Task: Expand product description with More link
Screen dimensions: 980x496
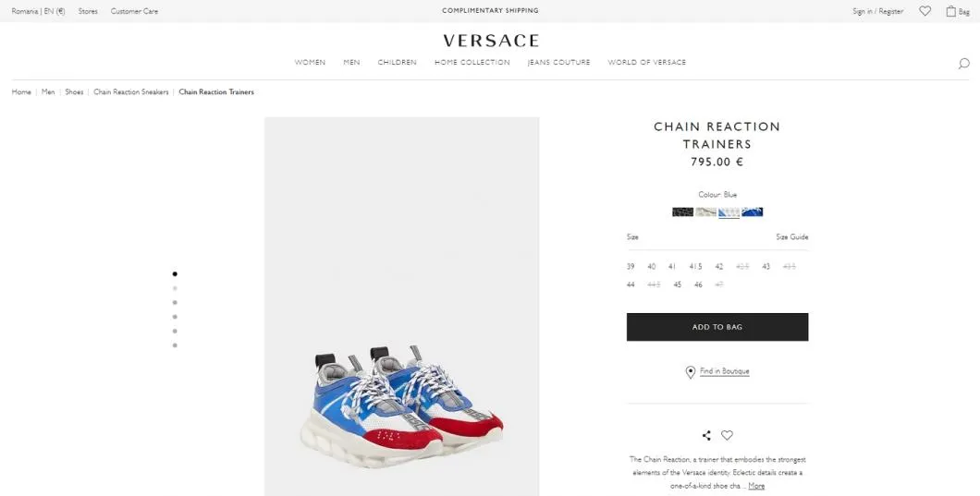Action: (756, 486)
